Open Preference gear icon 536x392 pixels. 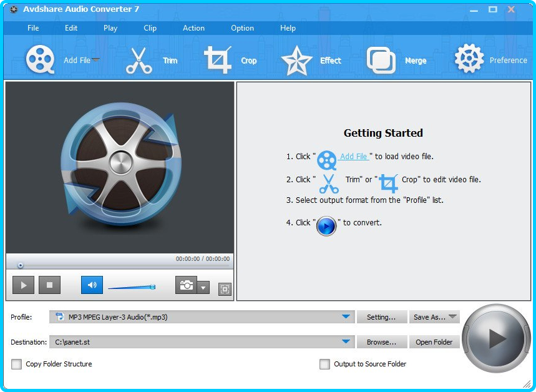pos(469,59)
